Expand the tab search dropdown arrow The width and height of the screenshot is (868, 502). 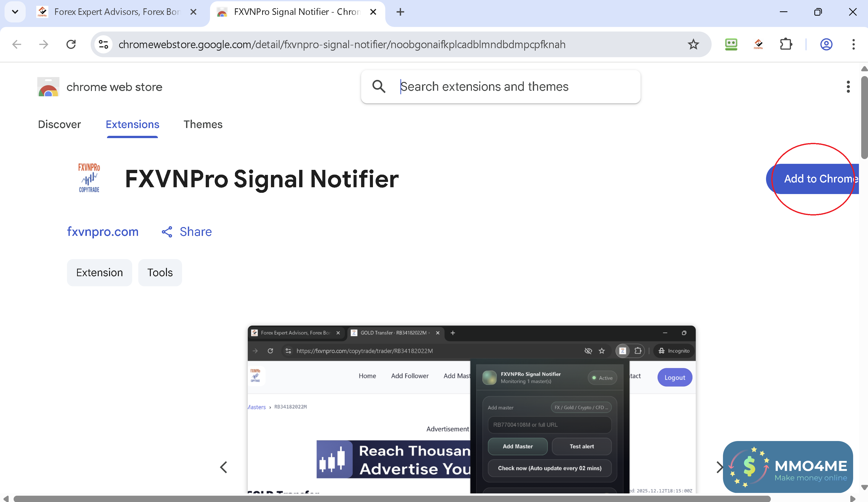(x=15, y=12)
